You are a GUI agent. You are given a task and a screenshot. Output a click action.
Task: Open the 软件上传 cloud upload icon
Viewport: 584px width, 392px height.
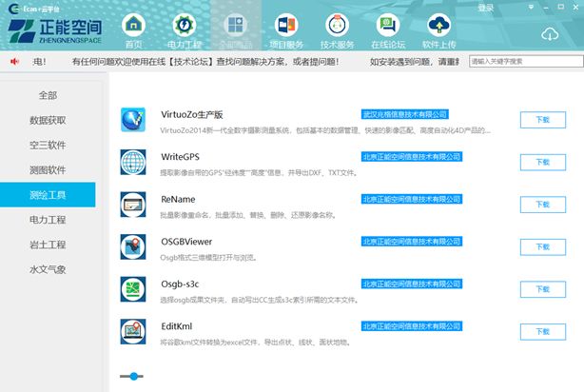tap(439, 25)
